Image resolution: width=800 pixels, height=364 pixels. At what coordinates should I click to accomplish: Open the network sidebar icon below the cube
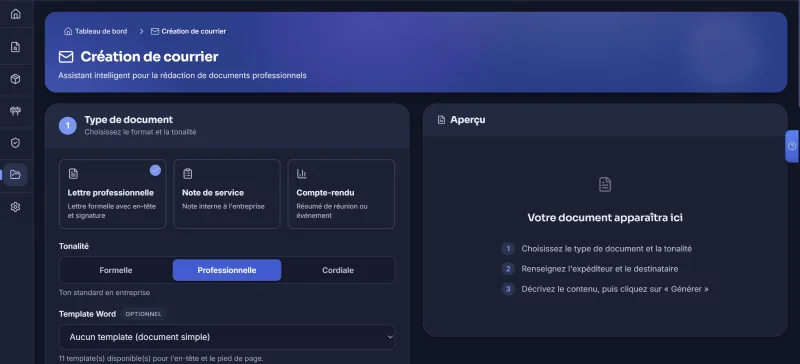(x=15, y=111)
